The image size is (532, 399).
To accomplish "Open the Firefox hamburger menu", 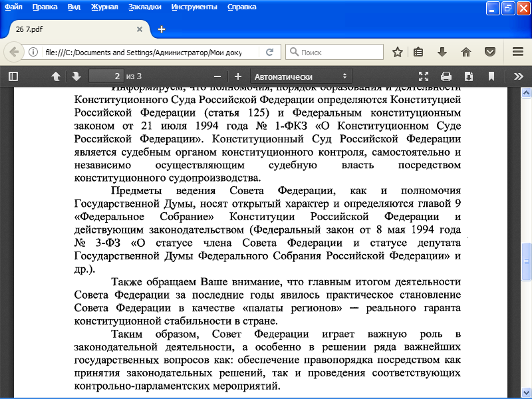I will click(x=518, y=52).
